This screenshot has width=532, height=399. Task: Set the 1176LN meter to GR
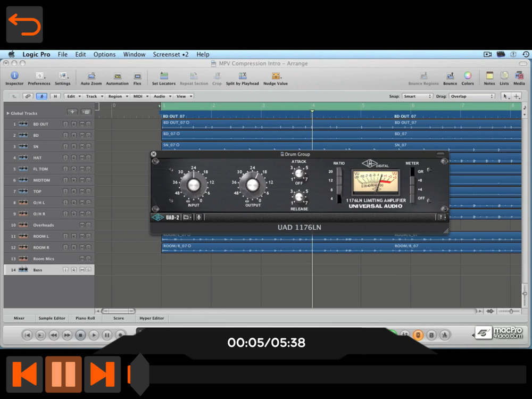coord(412,172)
